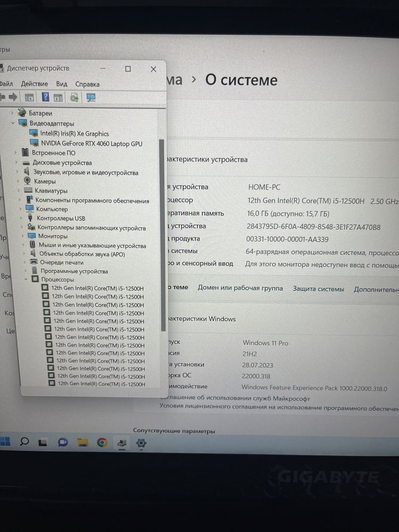Image resolution: width=399 pixels, height=532 pixels.
Task: Open the Домен или рабочая группа link
Action: 240,288
